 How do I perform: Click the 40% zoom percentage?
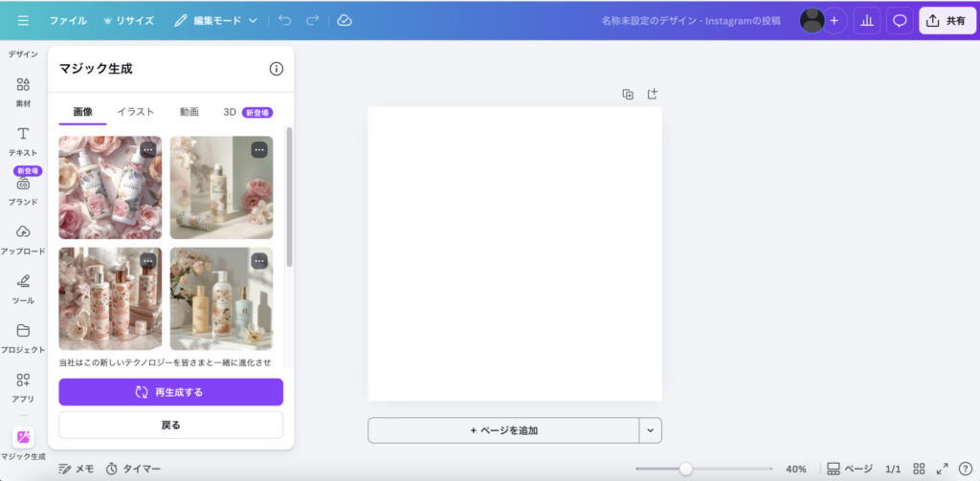[x=795, y=469]
